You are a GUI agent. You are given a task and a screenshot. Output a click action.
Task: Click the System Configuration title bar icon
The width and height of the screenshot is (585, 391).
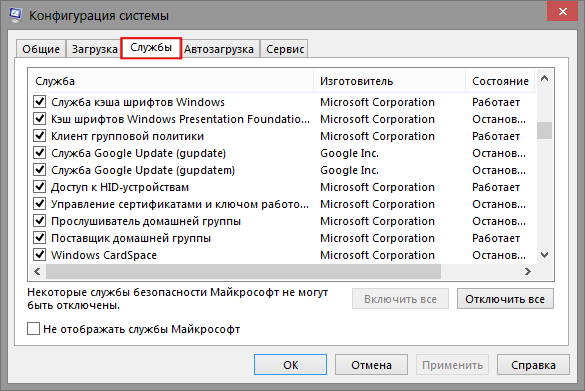[x=15, y=15]
